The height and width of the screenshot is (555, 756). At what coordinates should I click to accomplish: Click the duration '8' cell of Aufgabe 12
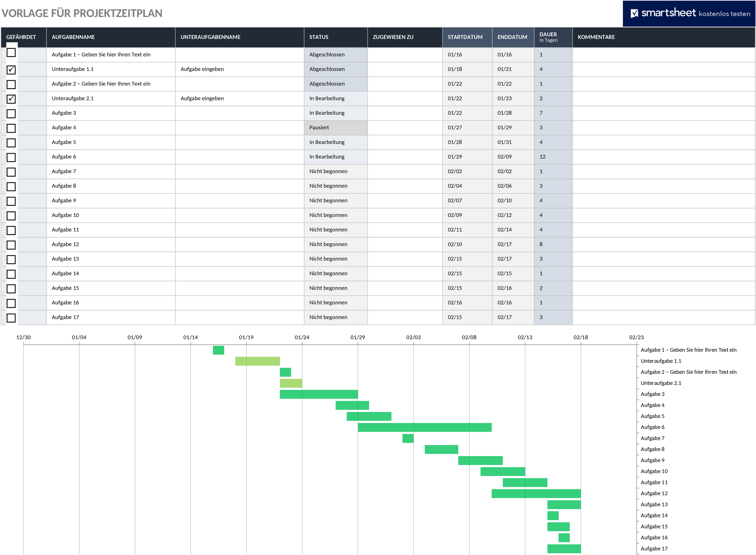553,244
